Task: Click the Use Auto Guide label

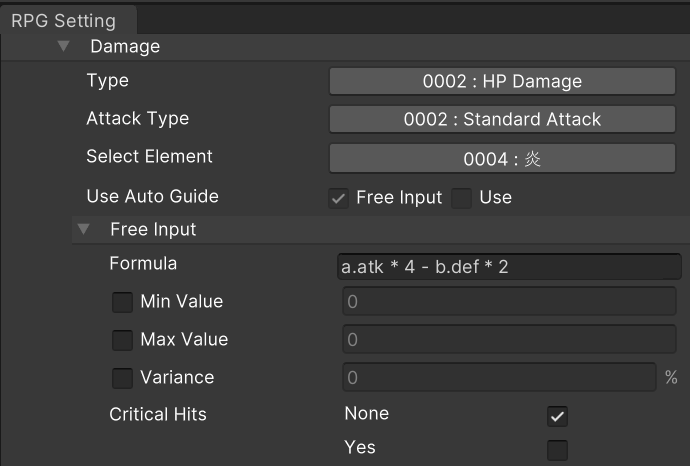Action: [152, 196]
